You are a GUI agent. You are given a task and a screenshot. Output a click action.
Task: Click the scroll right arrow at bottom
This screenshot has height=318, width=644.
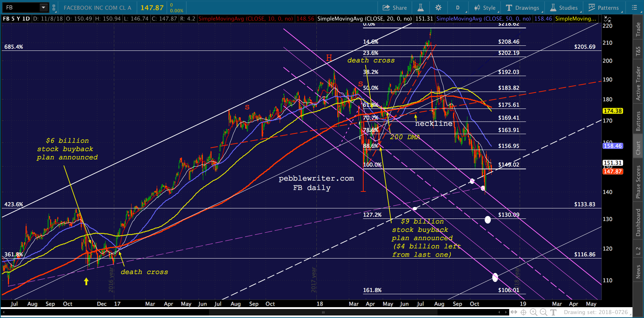pyautogui.click(x=506, y=312)
